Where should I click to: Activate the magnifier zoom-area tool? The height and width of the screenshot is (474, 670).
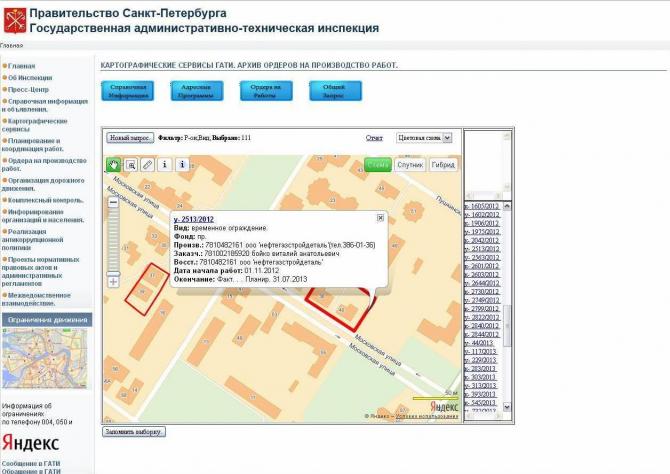pyautogui.click(x=131, y=164)
